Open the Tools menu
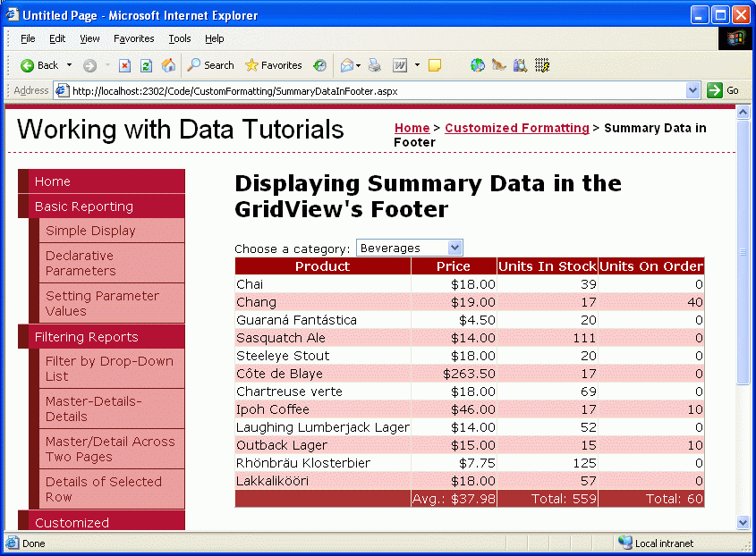Image resolution: width=756 pixels, height=556 pixels. [x=179, y=38]
